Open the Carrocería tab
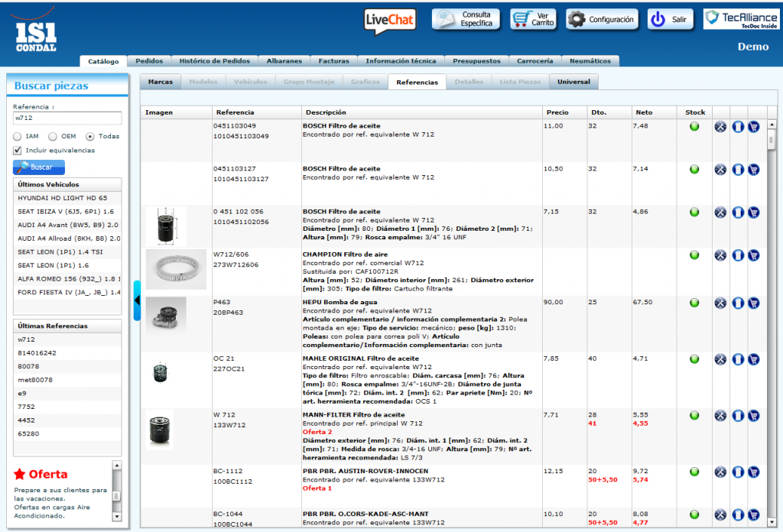Screen dimensions: 783x532 click(534, 61)
